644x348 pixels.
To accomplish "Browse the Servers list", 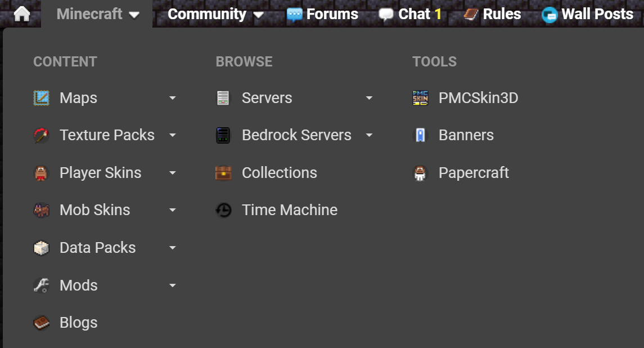I will 267,98.
